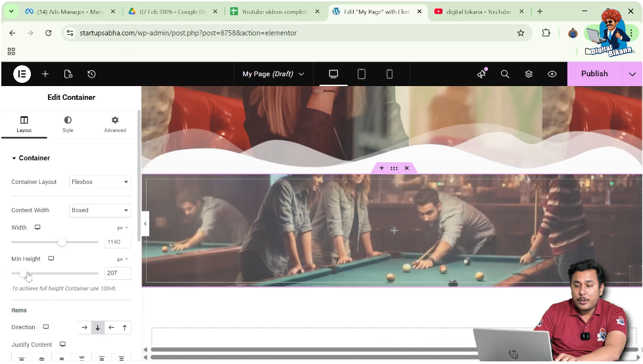Open the Finder search icon

505,74
